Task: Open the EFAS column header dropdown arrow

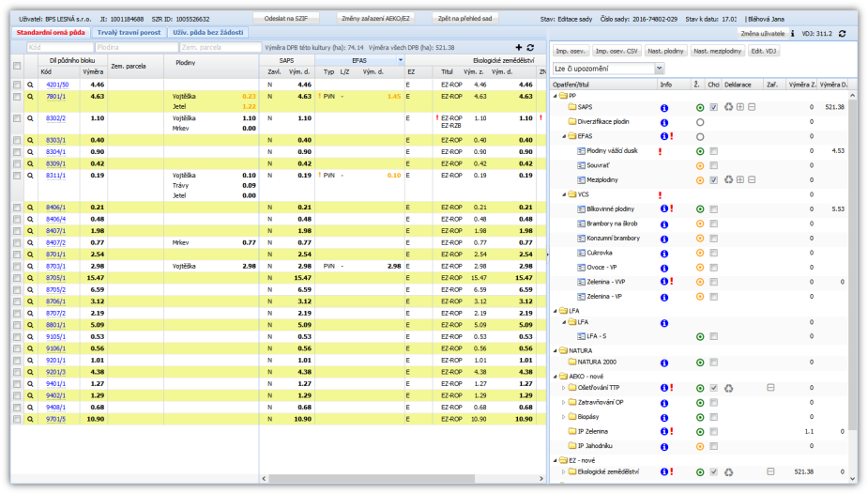Action: (x=401, y=60)
